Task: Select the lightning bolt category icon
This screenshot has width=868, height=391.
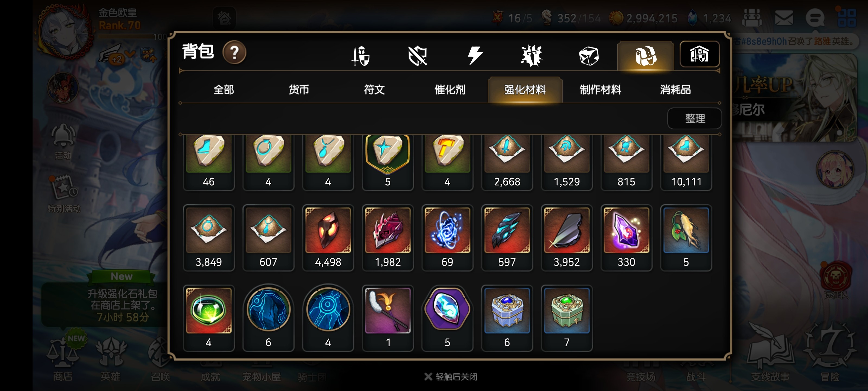Action: click(x=475, y=55)
